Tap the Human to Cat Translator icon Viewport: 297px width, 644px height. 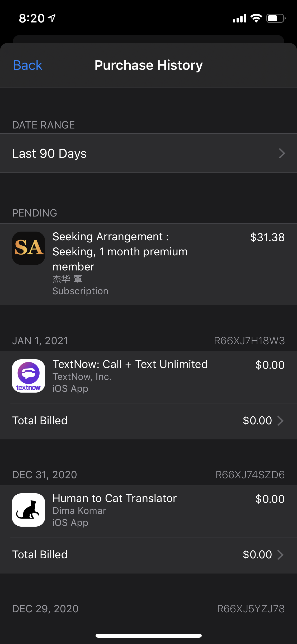click(29, 510)
